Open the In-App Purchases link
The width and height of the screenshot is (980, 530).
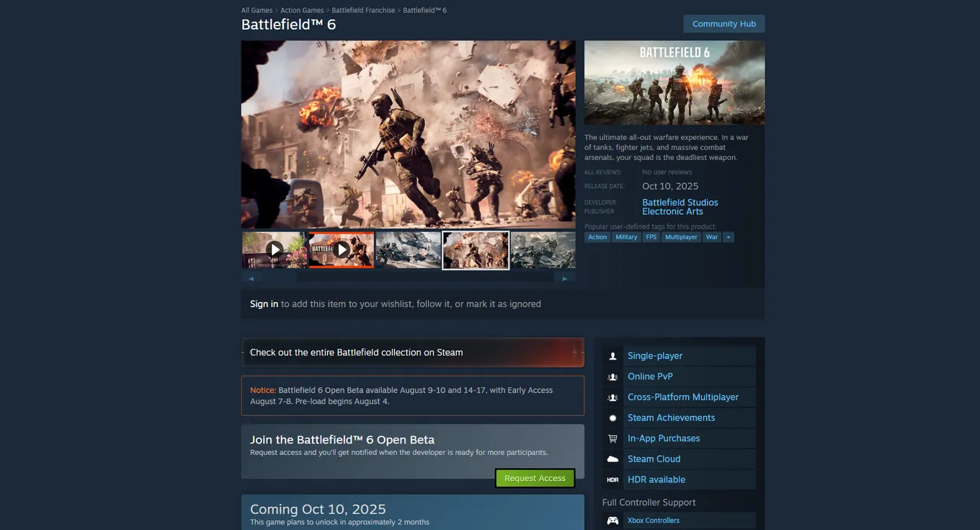point(664,438)
